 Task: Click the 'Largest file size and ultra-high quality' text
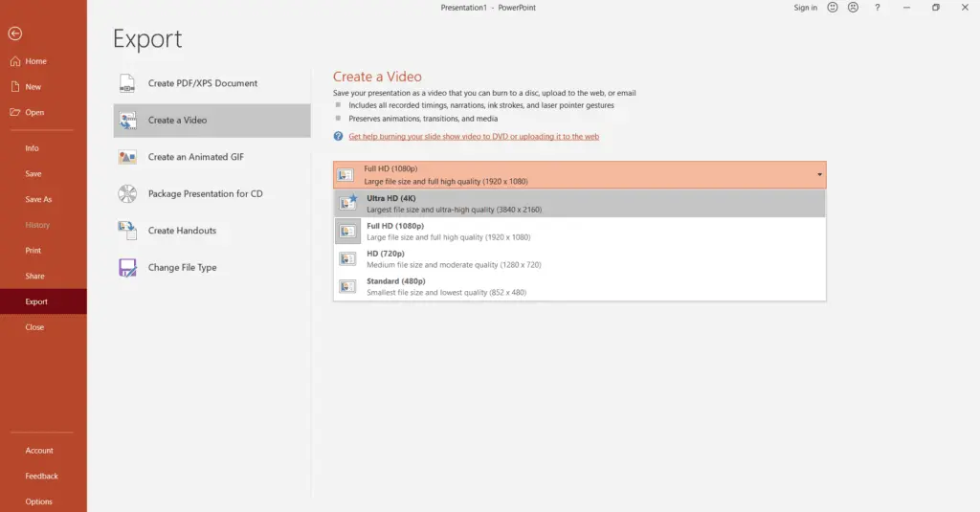click(x=454, y=210)
